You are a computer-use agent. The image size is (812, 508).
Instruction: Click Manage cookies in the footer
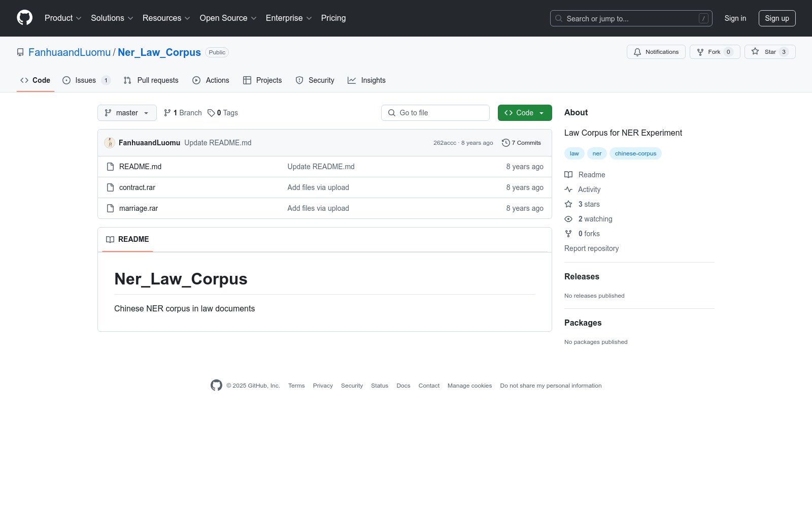pos(469,386)
